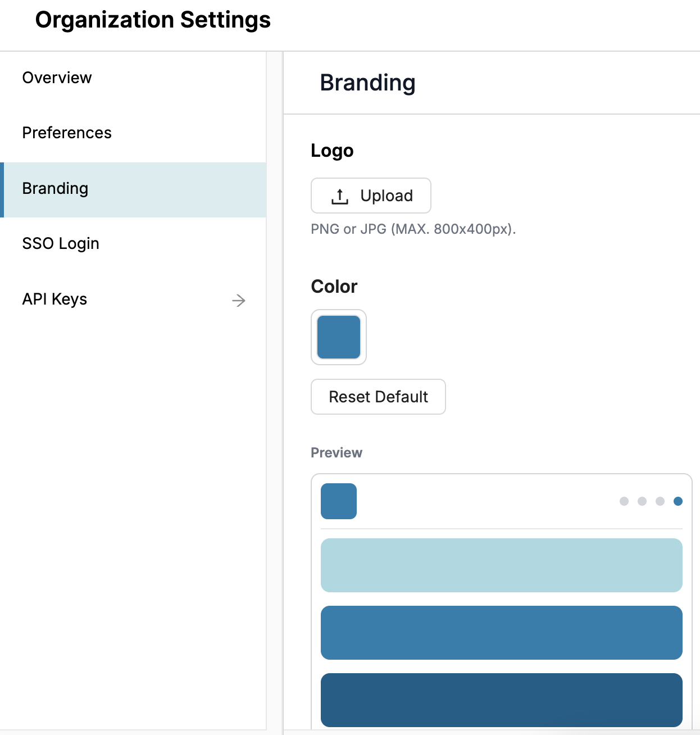Open SSO Login settings
The image size is (700, 735).
pyautogui.click(x=61, y=244)
